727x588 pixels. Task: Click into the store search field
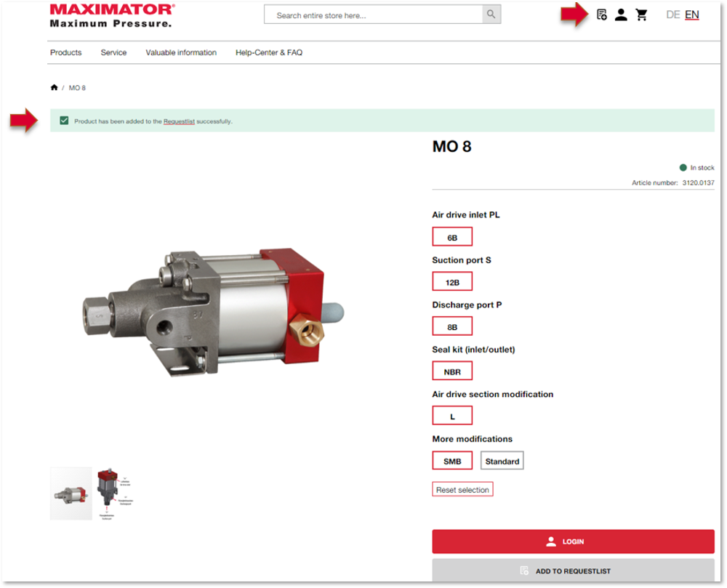pyautogui.click(x=373, y=15)
